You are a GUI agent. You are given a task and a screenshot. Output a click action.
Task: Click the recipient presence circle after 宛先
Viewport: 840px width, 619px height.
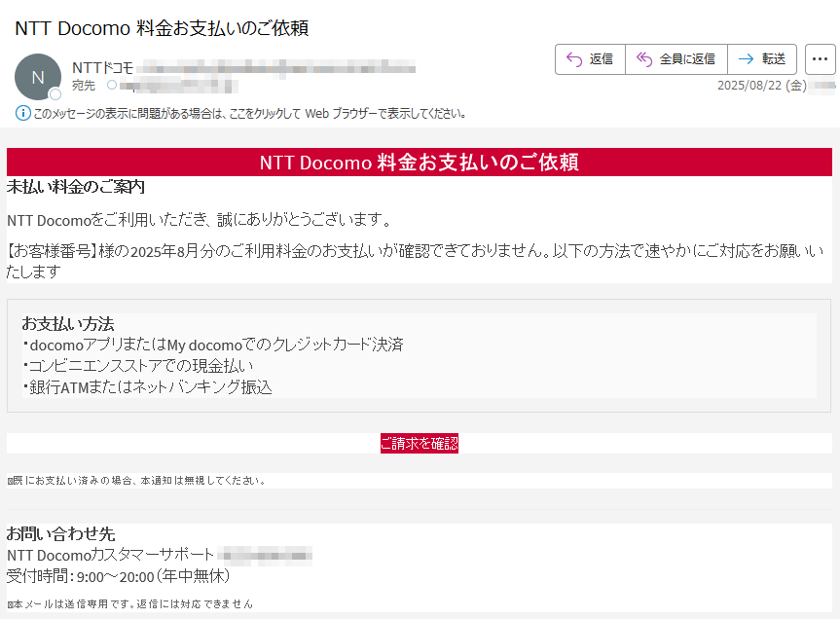coord(111,85)
